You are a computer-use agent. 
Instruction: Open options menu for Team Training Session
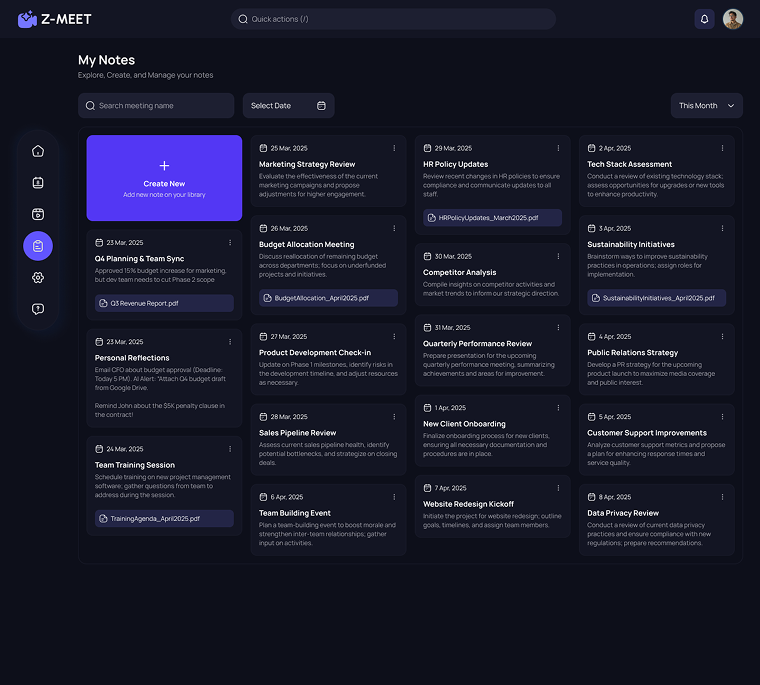[230, 449]
